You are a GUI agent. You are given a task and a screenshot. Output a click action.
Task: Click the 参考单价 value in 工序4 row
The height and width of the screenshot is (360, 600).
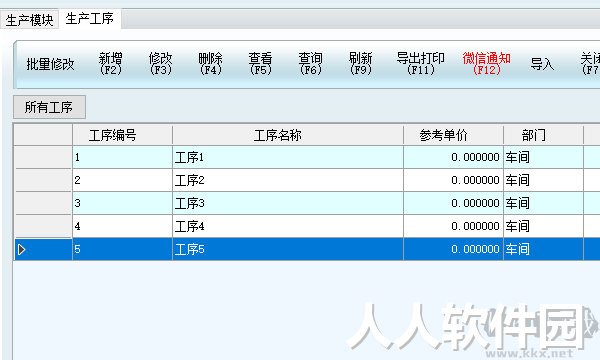point(453,226)
